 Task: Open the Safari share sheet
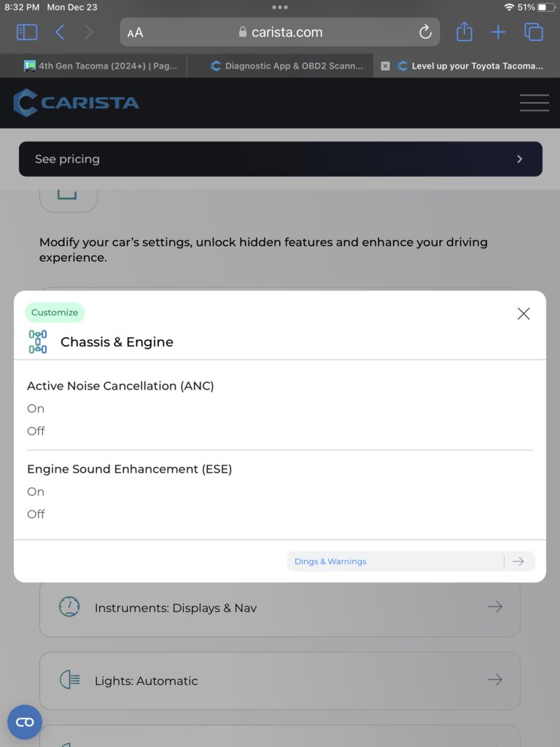coord(464,32)
